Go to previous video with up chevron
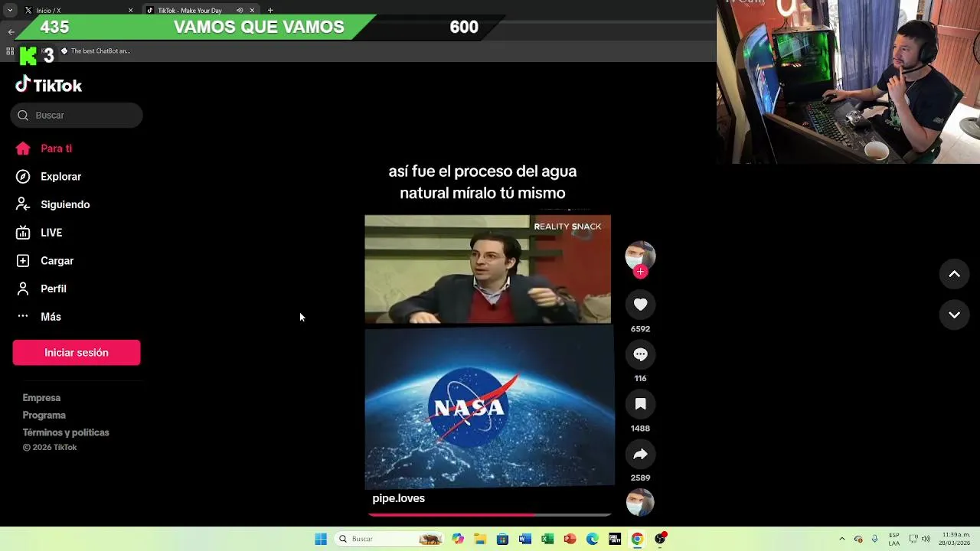Image resolution: width=980 pixels, height=551 pixels. tap(955, 274)
